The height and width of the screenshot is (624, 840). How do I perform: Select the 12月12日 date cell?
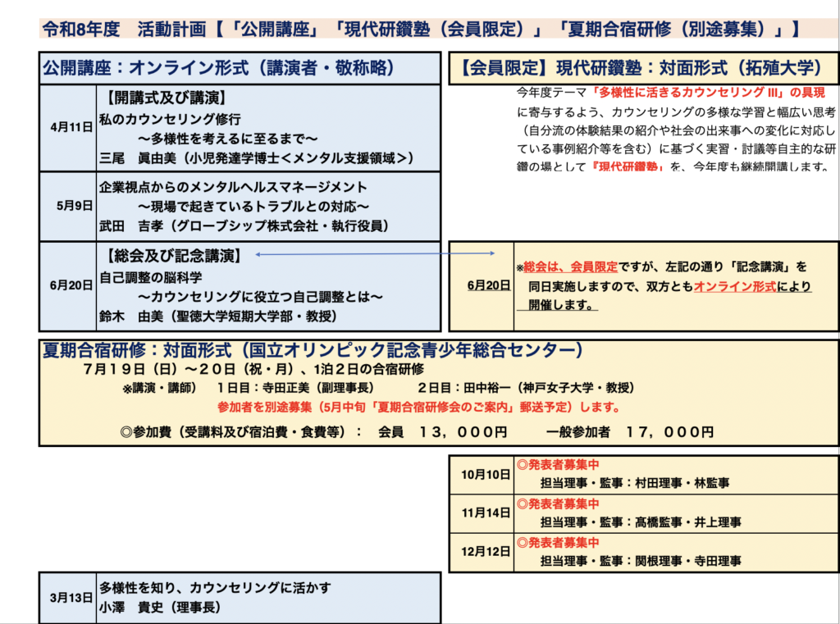pyautogui.click(x=480, y=551)
